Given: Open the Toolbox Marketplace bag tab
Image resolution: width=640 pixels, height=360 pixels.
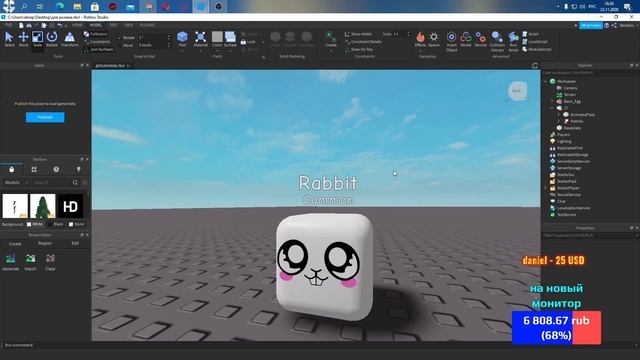Looking at the screenshot, I should click(x=11, y=169).
